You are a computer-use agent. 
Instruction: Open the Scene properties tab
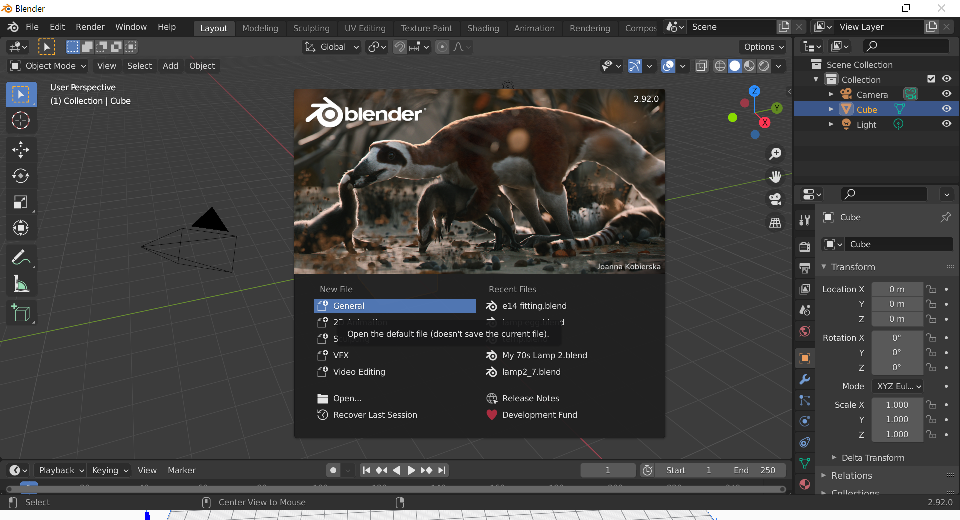(805, 311)
